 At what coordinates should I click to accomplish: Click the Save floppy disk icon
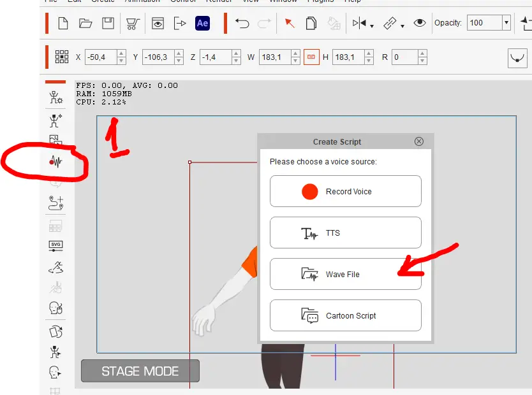coord(108,24)
